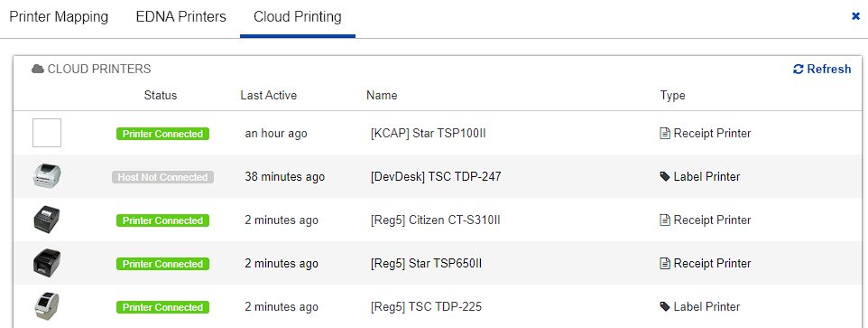
Task: Click the cloud icon beside CLOUD PRINTERS
Action: click(x=38, y=70)
